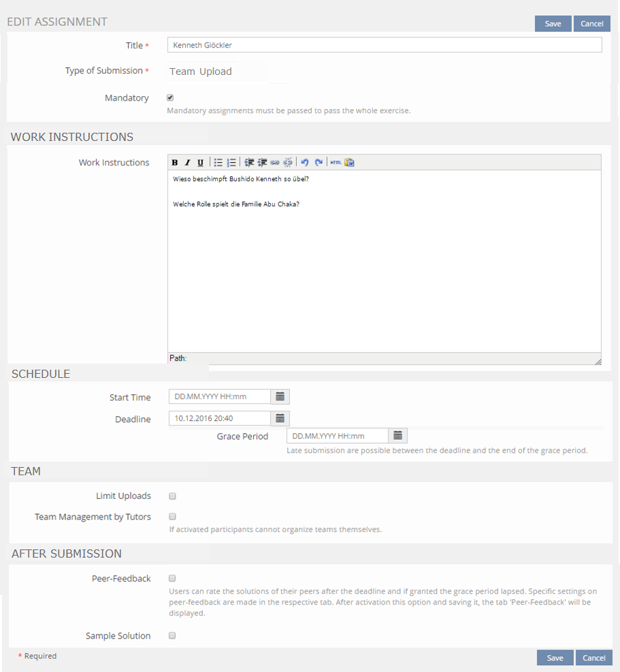The width and height of the screenshot is (620, 672).
Task: Open the Grace Period calendar picker
Action: point(397,436)
